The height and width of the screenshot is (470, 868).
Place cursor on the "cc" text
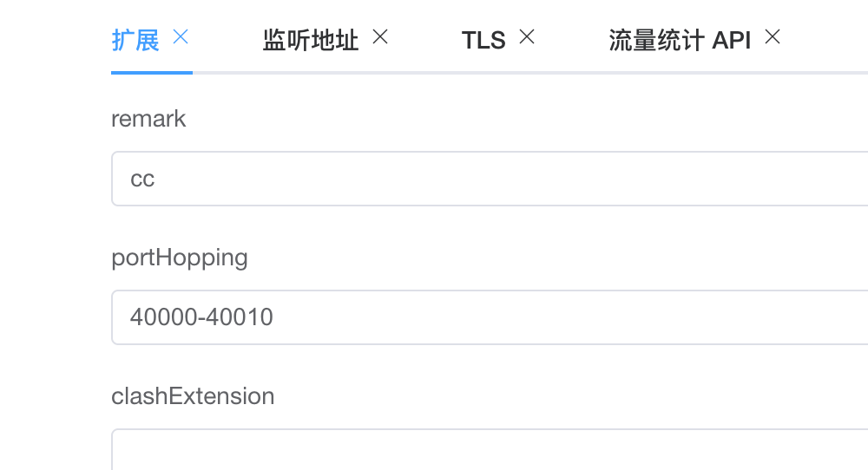[x=142, y=180]
